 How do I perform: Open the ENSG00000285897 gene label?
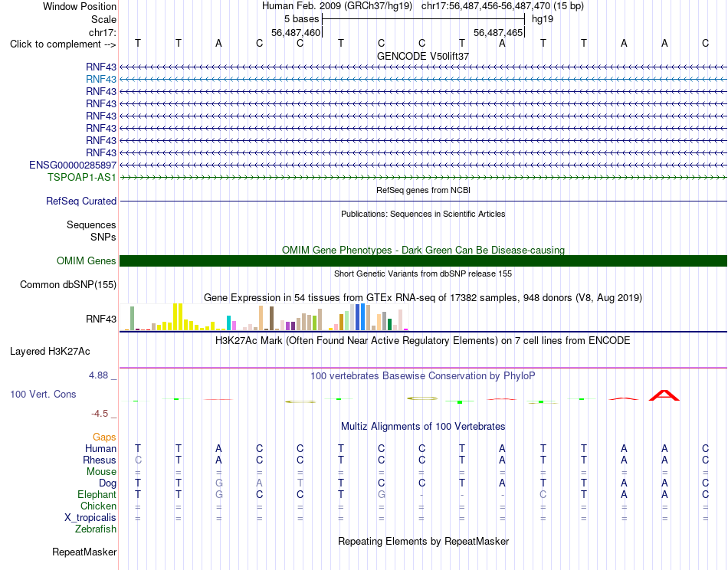pos(73,165)
